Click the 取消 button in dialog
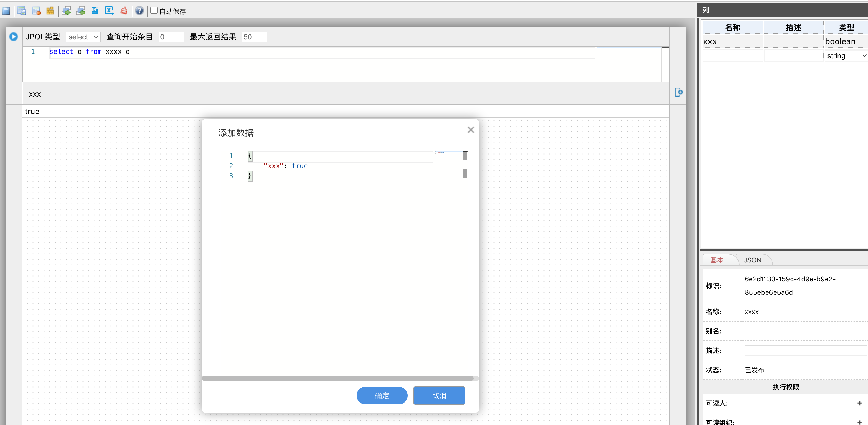This screenshot has height=425, width=868. point(439,396)
